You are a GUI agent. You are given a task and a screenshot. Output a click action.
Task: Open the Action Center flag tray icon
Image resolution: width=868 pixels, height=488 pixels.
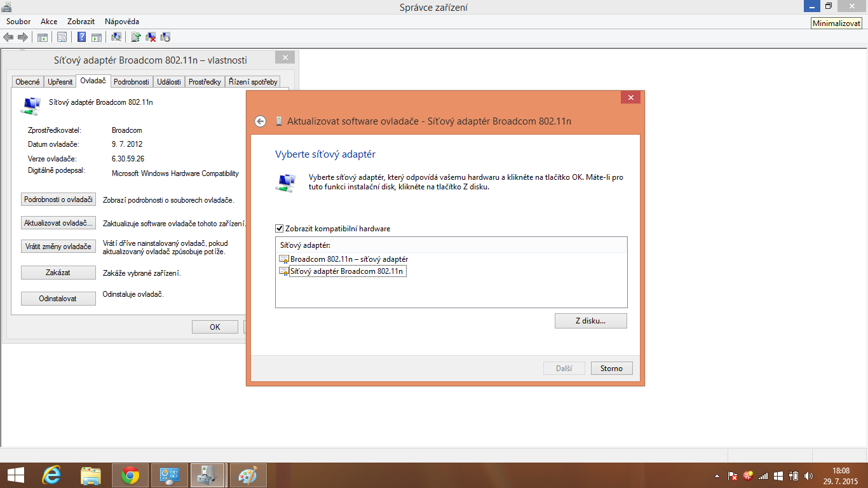point(733,475)
